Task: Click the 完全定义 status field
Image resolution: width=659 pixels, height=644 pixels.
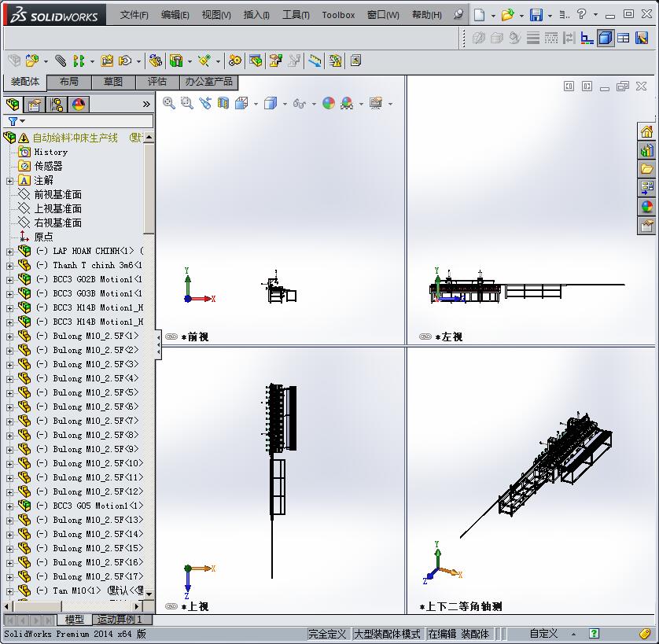Action: 327,634
